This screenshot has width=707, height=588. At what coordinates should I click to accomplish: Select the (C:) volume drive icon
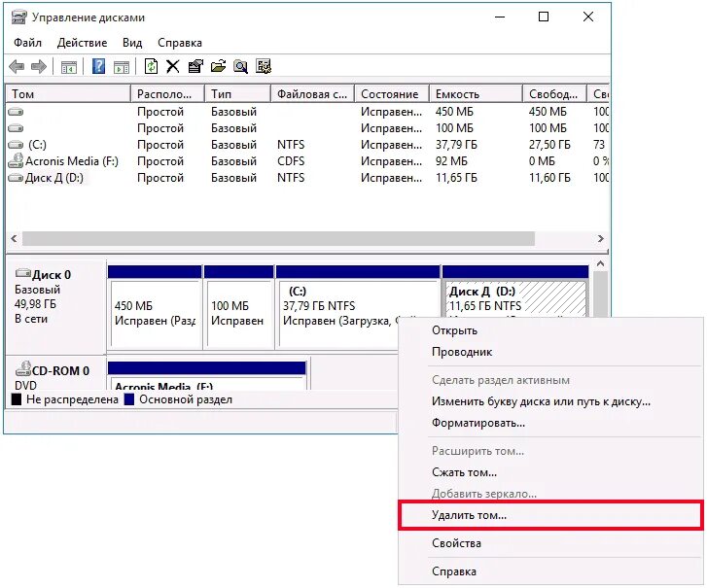pyautogui.click(x=16, y=145)
